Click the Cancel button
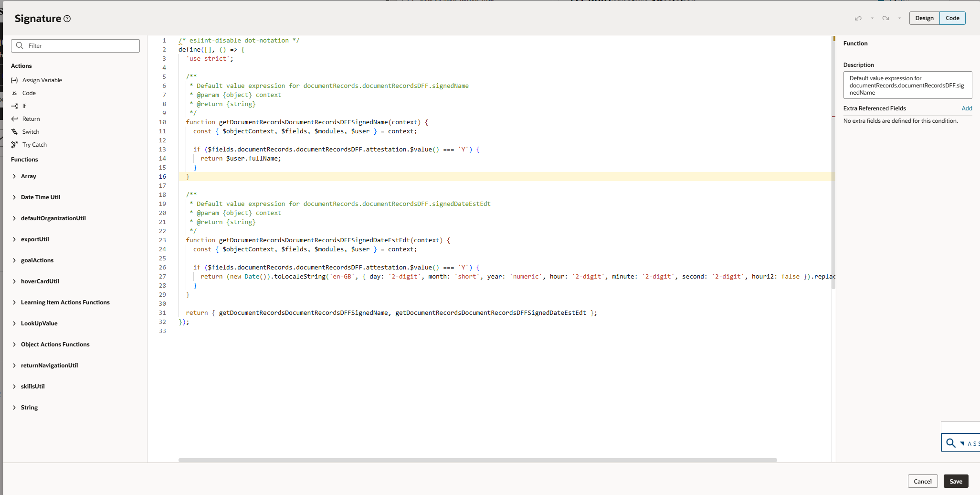Screen dimensions: 980x495 [922, 481]
